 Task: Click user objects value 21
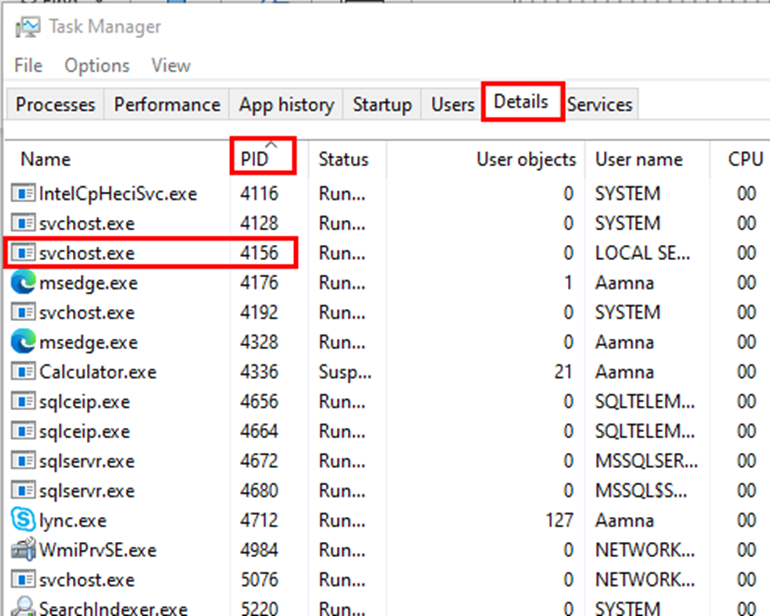pyautogui.click(x=564, y=372)
